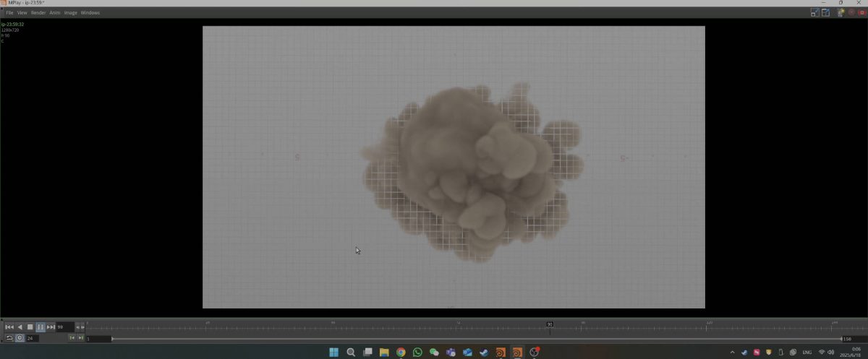Click the yellow sparkle render icon
This screenshot has height=359, width=868.
coord(841,12)
